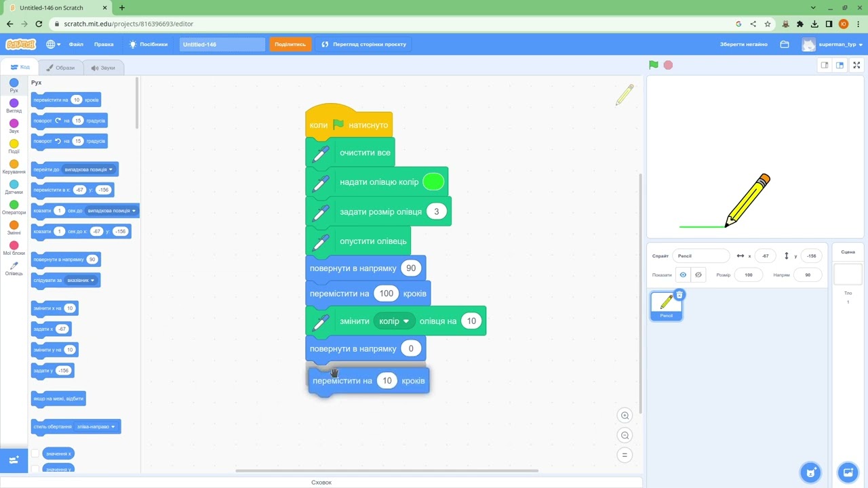The width and height of the screenshot is (868, 488).
Task: Open the language globe menu
Action: coord(53,44)
